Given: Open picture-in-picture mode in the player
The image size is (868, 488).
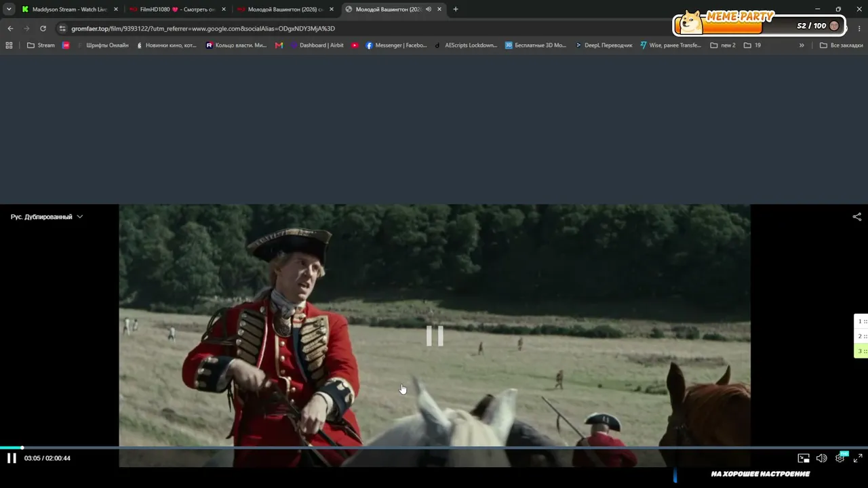Looking at the screenshot, I should (804, 458).
